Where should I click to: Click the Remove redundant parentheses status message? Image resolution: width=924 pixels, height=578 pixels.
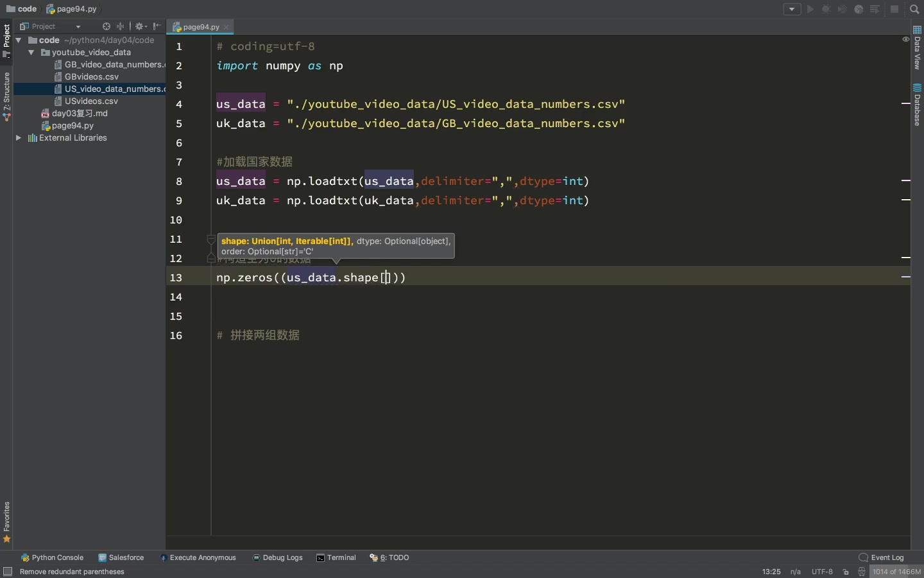point(72,572)
